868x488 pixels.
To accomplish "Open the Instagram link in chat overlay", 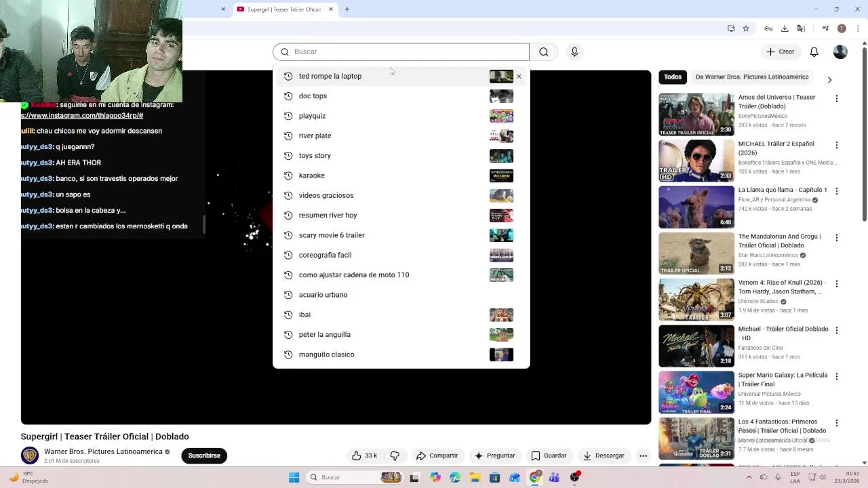I will point(82,116).
